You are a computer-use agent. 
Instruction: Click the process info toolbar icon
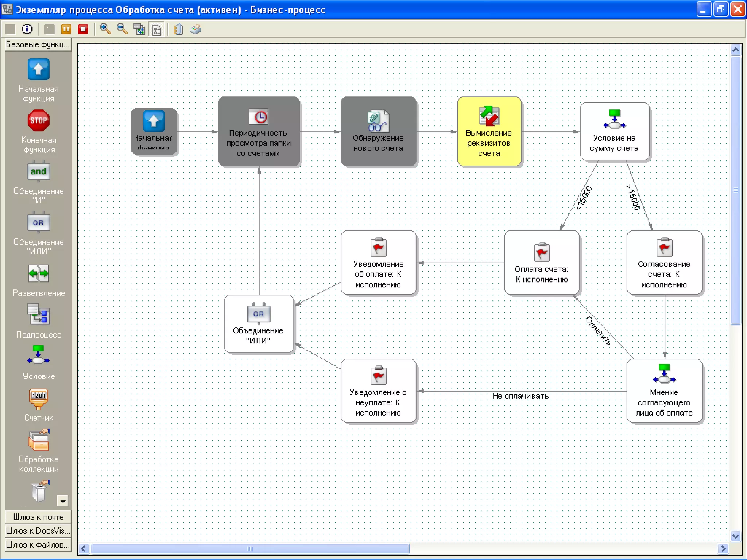point(27,29)
